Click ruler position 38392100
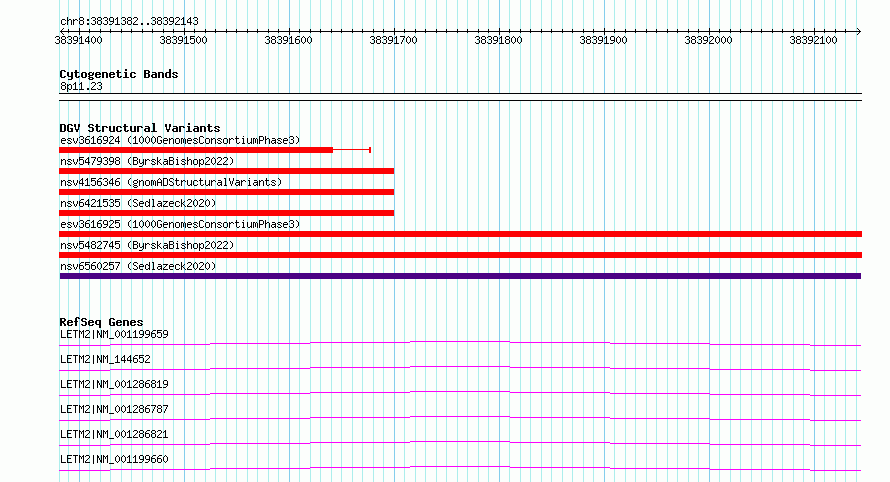This screenshot has width=890, height=482. [813, 40]
